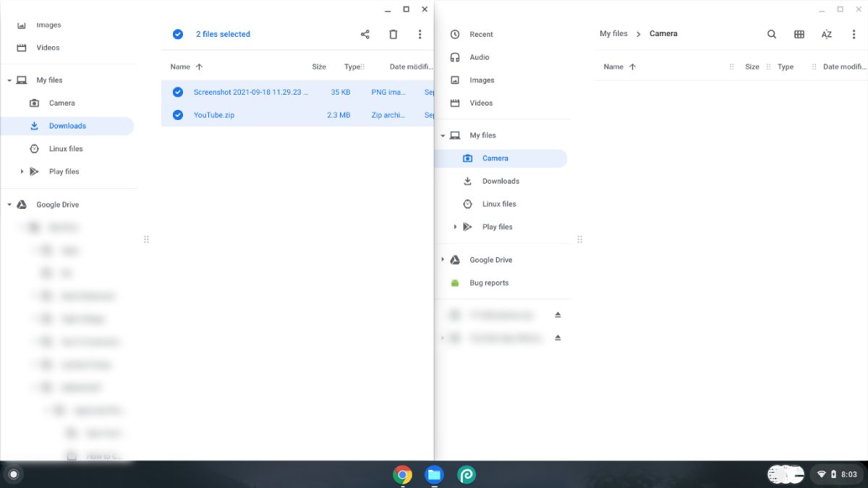Clear selection via the blue check circle
Screen dimensions: 868x488
point(177,34)
